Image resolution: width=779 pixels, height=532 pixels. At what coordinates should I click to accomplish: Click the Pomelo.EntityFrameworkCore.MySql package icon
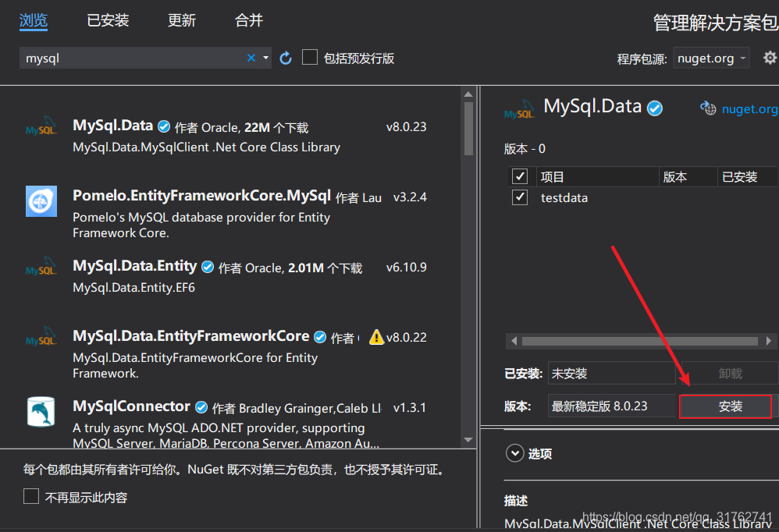click(x=41, y=201)
